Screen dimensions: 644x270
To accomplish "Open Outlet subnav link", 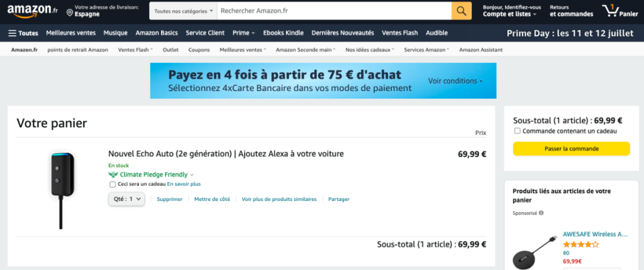I will tap(170, 50).
